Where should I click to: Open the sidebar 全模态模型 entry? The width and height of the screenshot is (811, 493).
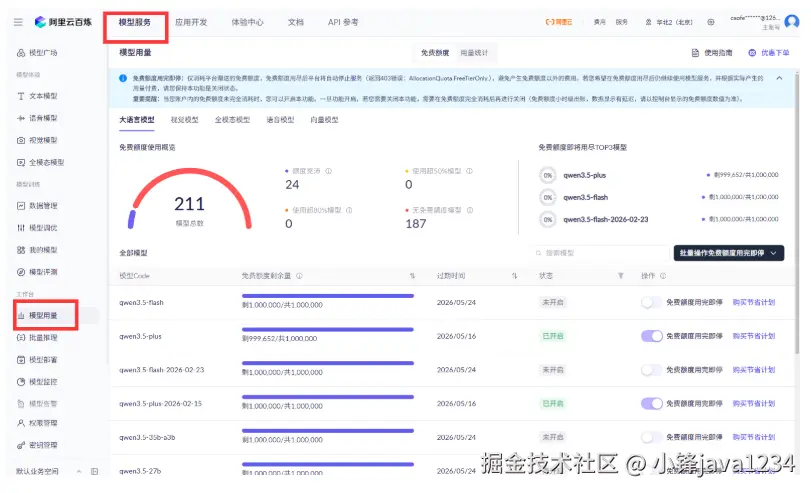point(41,162)
